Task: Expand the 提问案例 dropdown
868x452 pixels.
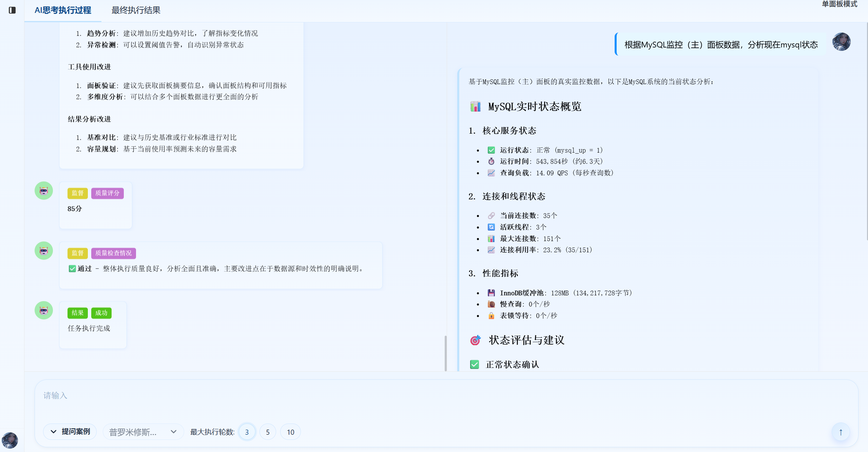Action: [x=70, y=432]
